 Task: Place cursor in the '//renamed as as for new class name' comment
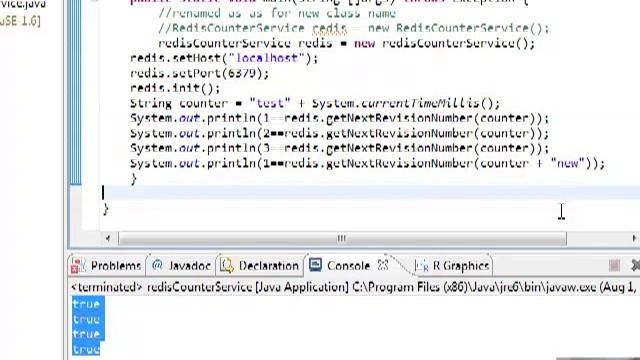pyautogui.click(x=277, y=13)
